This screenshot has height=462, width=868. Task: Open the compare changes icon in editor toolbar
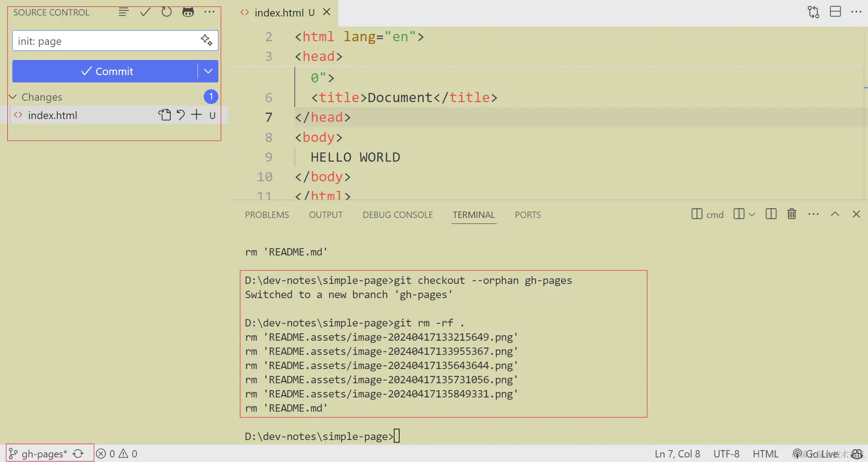814,12
